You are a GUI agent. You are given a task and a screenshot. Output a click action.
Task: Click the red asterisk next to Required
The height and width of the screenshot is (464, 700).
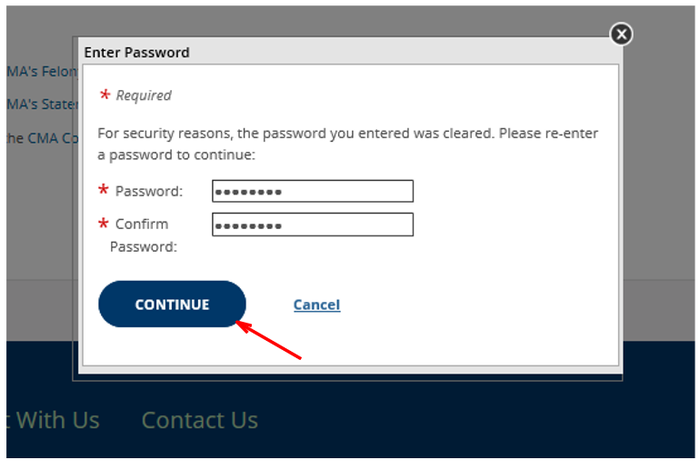(104, 96)
